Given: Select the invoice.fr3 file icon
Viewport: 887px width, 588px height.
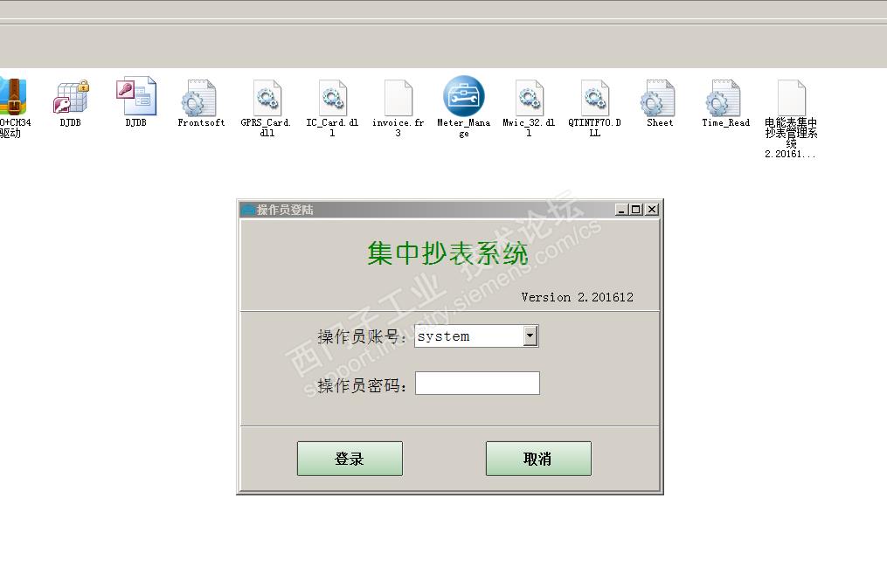Looking at the screenshot, I should point(398,98).
